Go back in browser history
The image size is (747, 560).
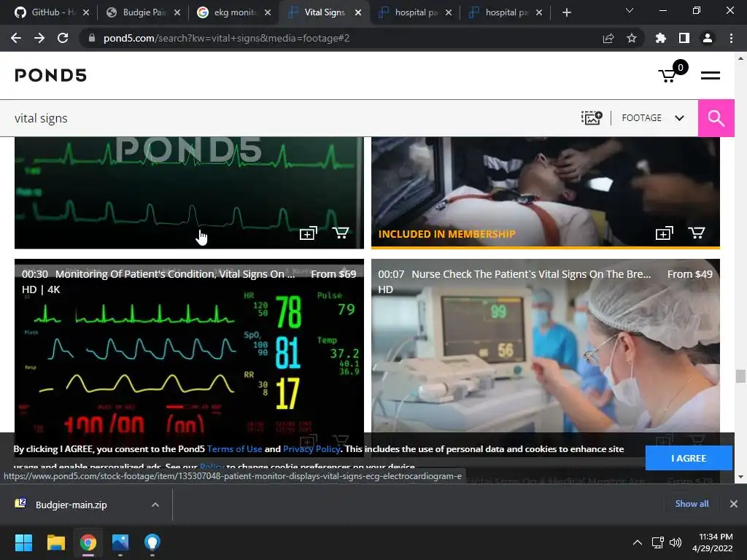(x=16, y=38)
